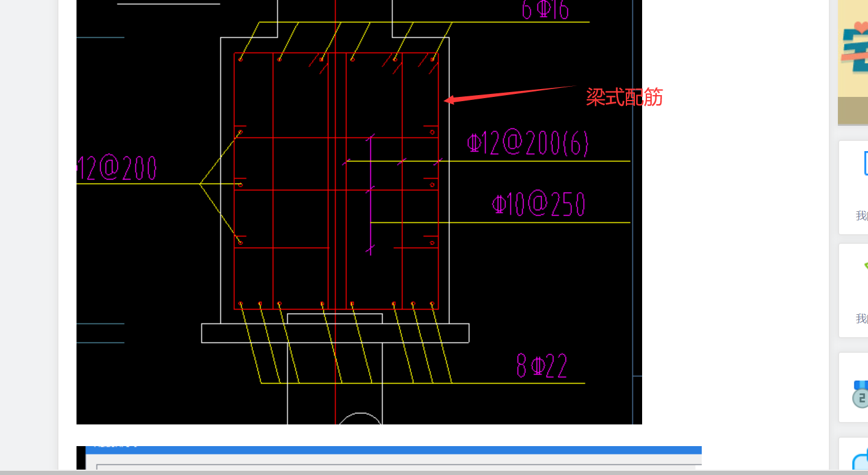Open the CAD beam reinforcement drawing image
This screenshot has height=475, width=868.
359,212
